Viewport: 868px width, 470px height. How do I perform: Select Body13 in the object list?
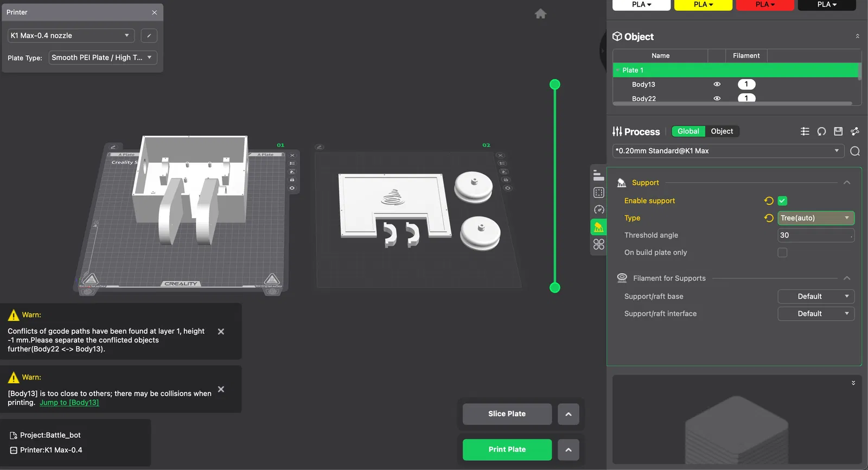tap(643, 85)
